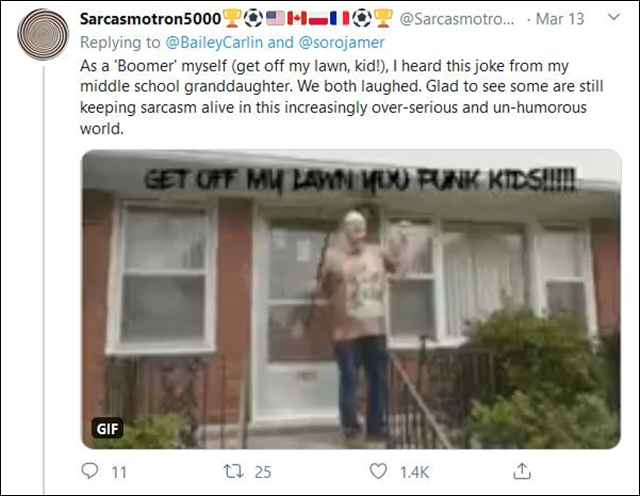Click the 25 retweets count
The image size is (640, 496).
[263, 472]
